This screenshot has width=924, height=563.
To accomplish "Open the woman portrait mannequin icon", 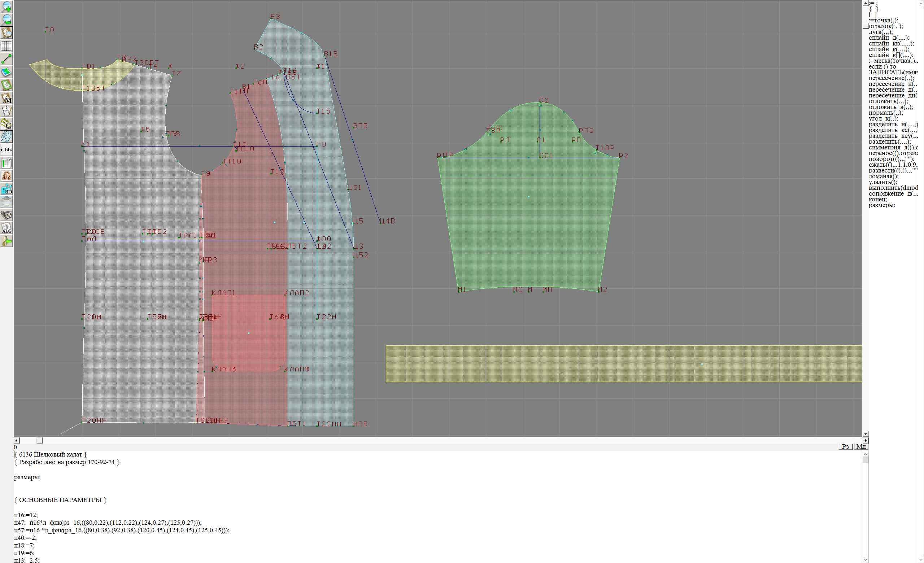I will click(7, 176).
